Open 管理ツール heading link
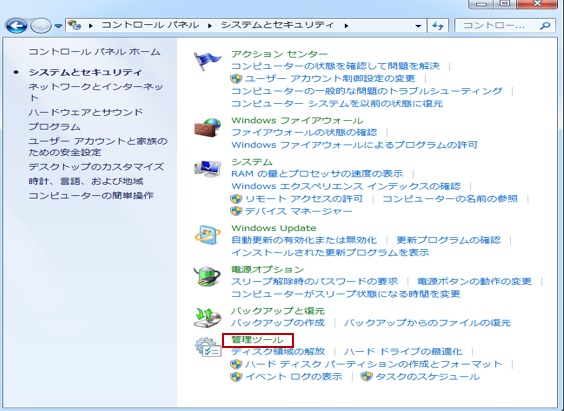Image resolution: width=564 pixels, height=411 pixels. point(257,340)
